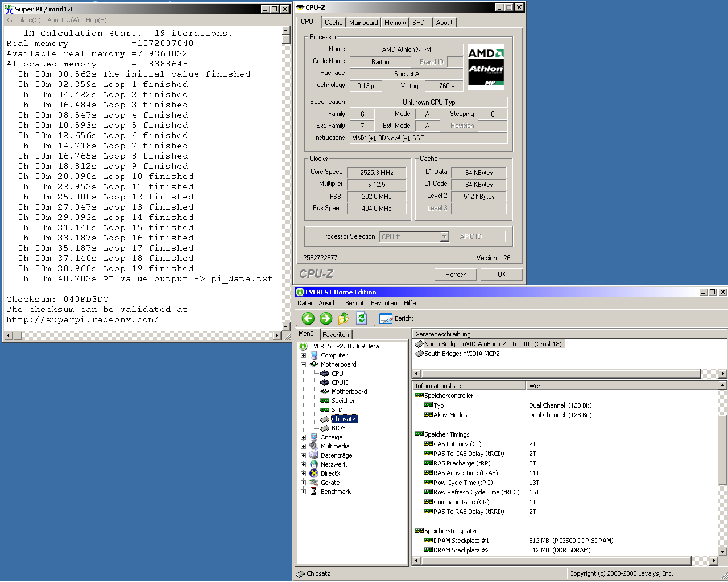Expand the Netzwerk node
Image resolution: width=728 pixels, height=582 pixels.
tap(303, 464)
